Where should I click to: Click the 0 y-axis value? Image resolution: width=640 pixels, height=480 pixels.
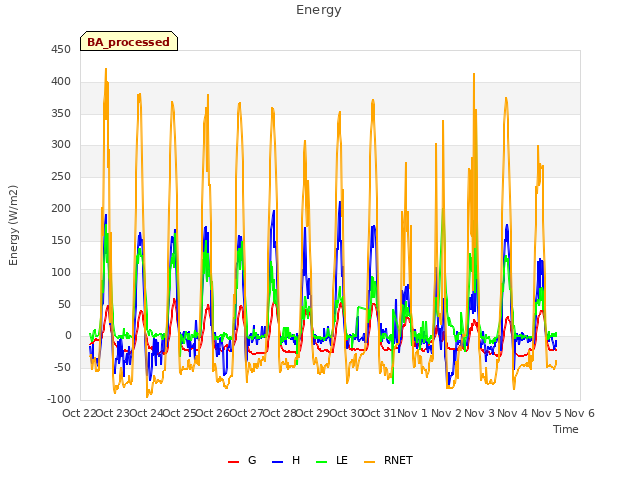(68, 336)
